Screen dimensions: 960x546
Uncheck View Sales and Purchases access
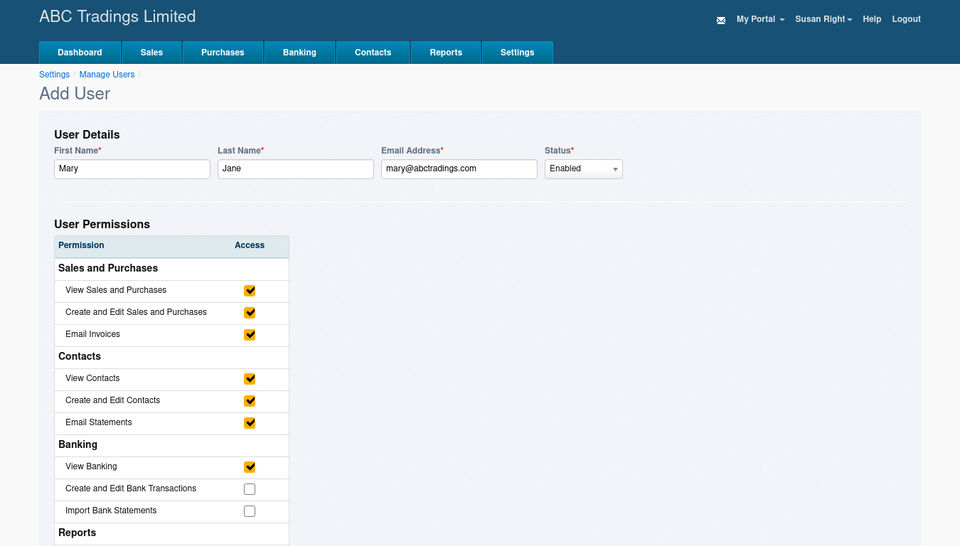pos(249,290)
